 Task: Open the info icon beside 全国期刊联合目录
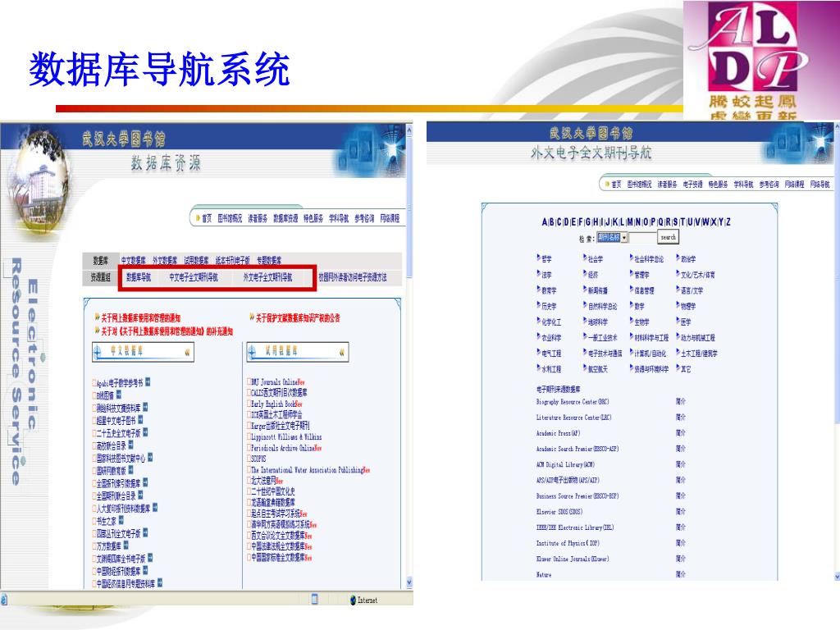(x=140, y=495)
